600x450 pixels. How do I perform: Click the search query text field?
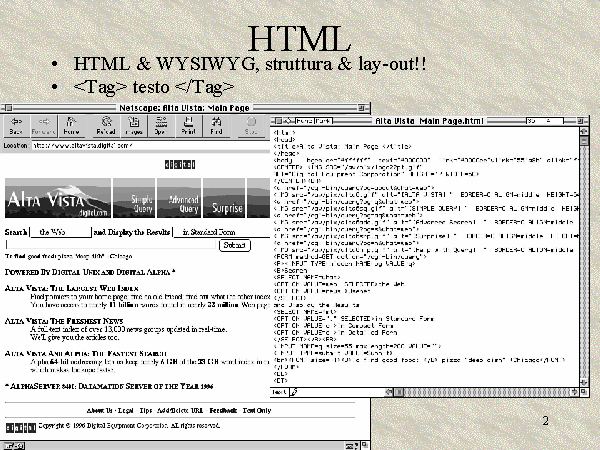(x=111, y=245)
